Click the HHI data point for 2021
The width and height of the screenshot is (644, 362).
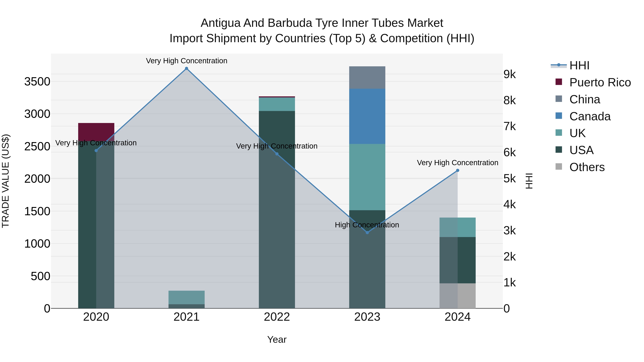pos(187,68)
